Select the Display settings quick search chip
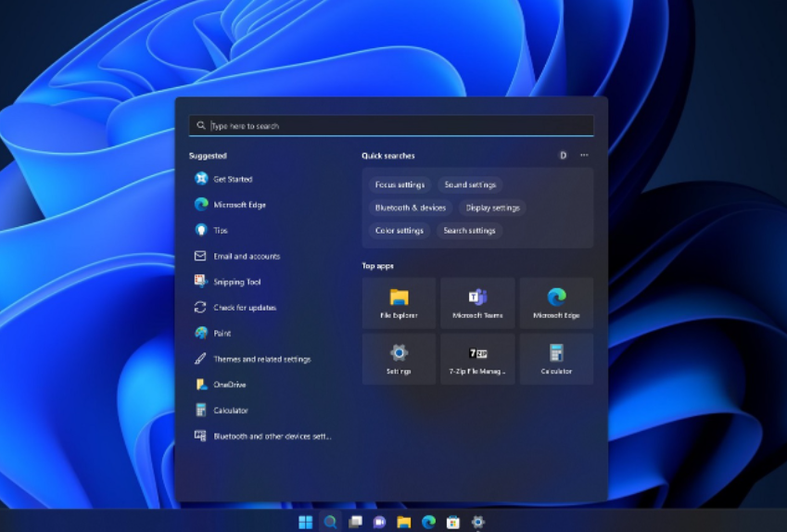Viewport: 787px width, 532px height. coord(492,208)
